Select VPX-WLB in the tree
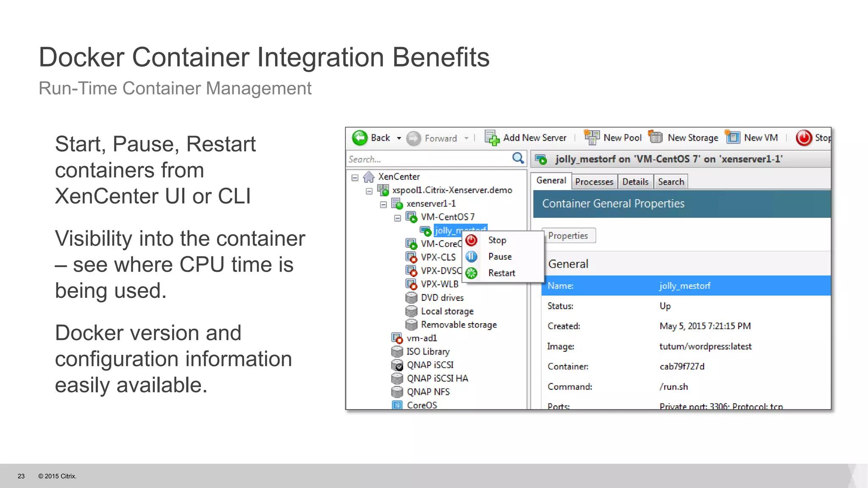The image size is (868, 488). pos(440,284)
